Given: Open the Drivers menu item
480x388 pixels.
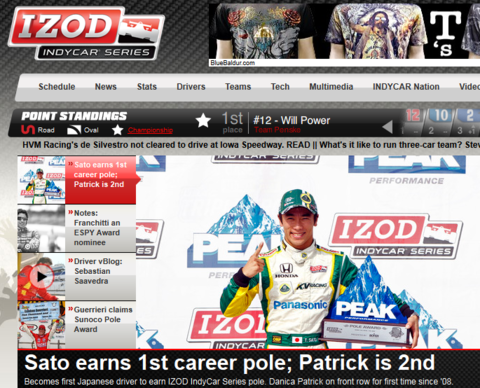Looking at the screenshot, I should pos(191,87).
